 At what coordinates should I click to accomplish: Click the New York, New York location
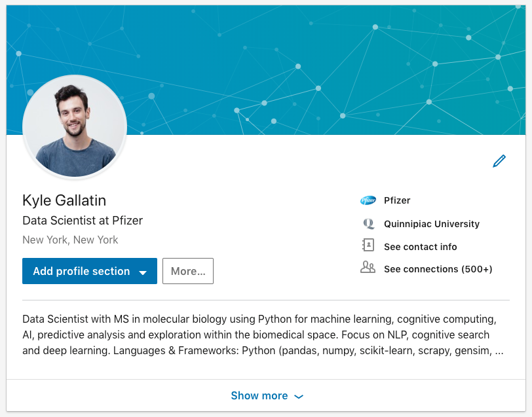70,240
